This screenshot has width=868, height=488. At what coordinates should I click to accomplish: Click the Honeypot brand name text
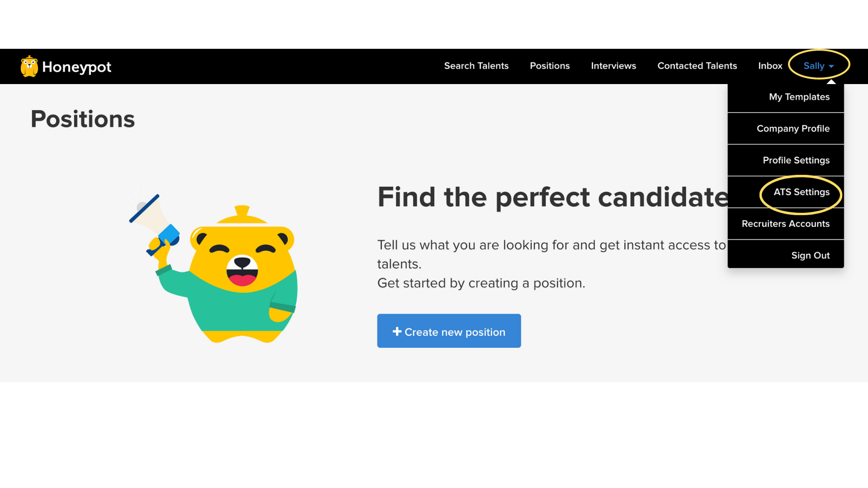[76, 67]
